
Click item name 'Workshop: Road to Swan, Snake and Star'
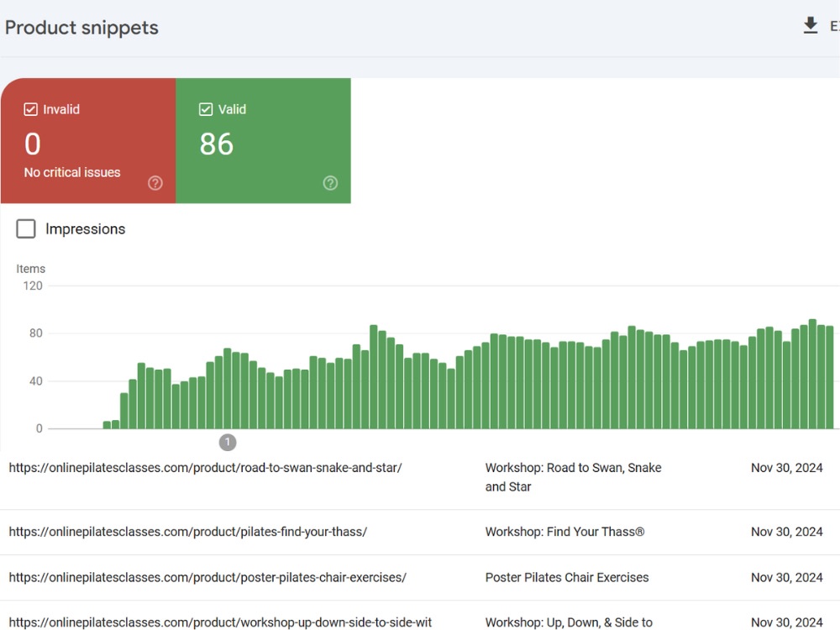click(x=573, y=477)
